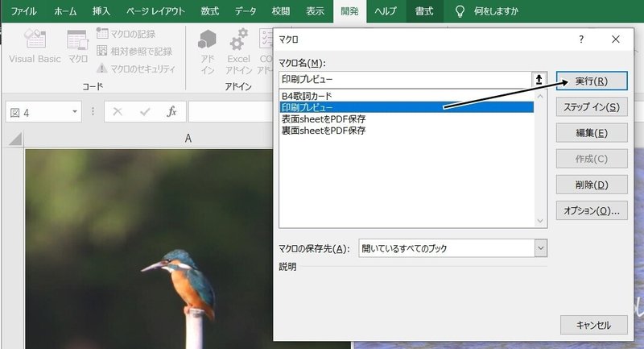Select the 開発 tab

point(350,11)
